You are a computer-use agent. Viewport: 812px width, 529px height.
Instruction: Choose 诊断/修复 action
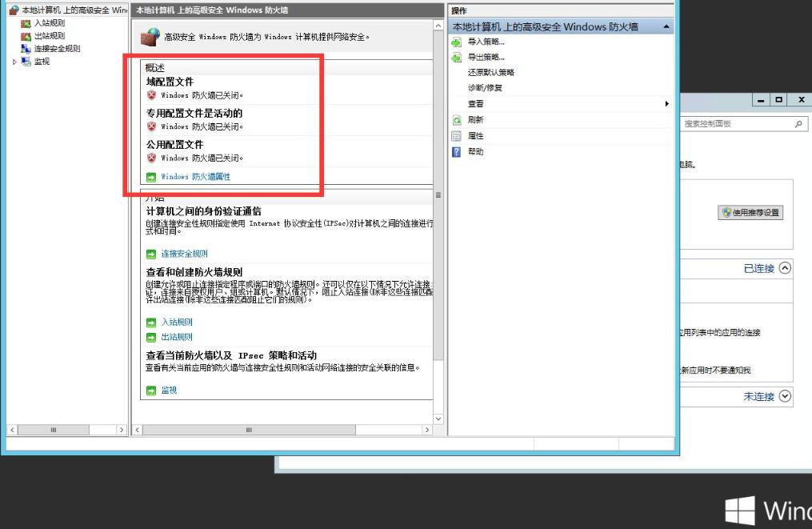(x=485, y=88)
